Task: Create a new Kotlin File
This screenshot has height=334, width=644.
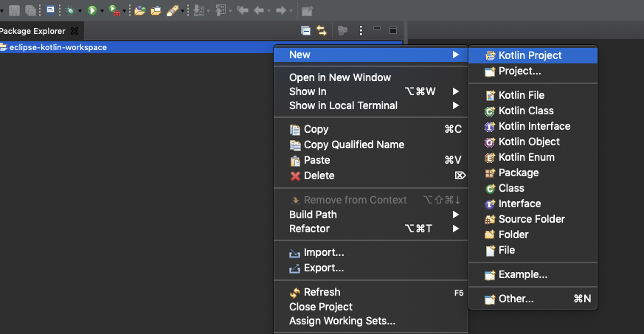Action: (x=533, y=95)
